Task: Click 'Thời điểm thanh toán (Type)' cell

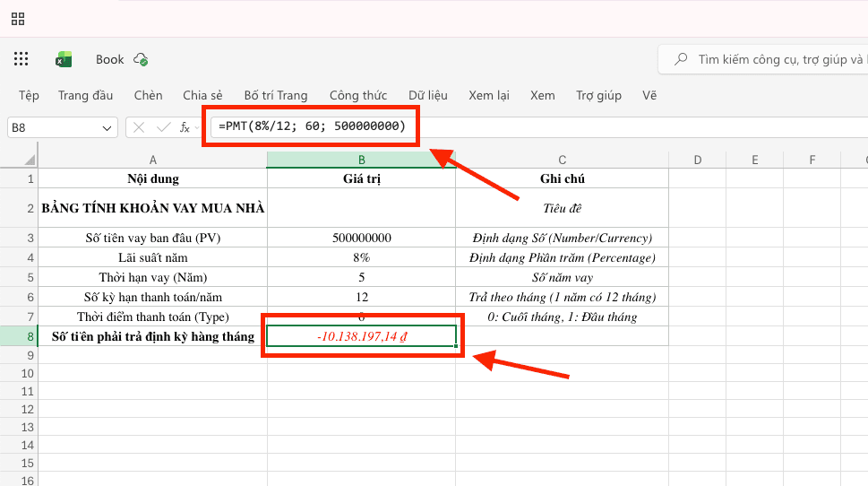Action: tap(153, 317)
